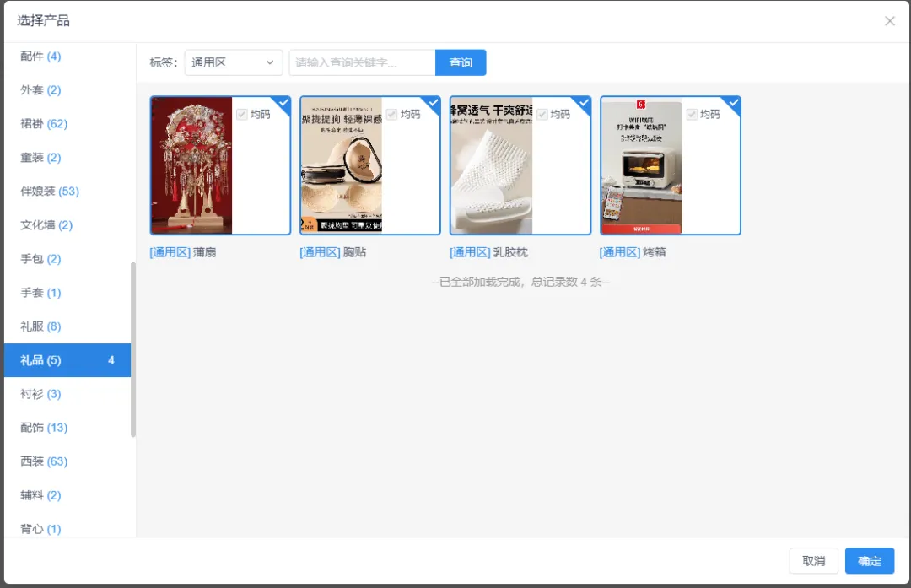Close the 选择产品 dialog with X icon
The image size is (911, 588).
[890, 21]
